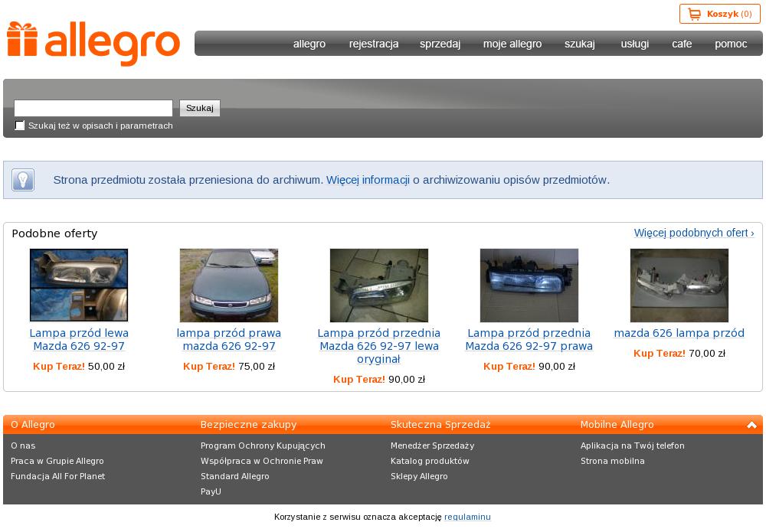Open 'Program Ochrony Kupujących' footer link
The image size is (766, 532).
point(263,446)
